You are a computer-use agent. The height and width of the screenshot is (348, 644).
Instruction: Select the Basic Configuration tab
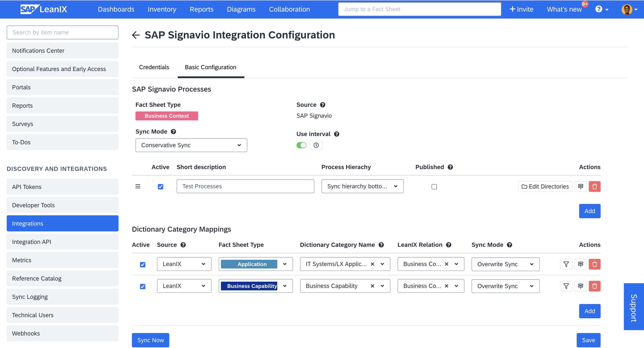click(x=210, y=67)
